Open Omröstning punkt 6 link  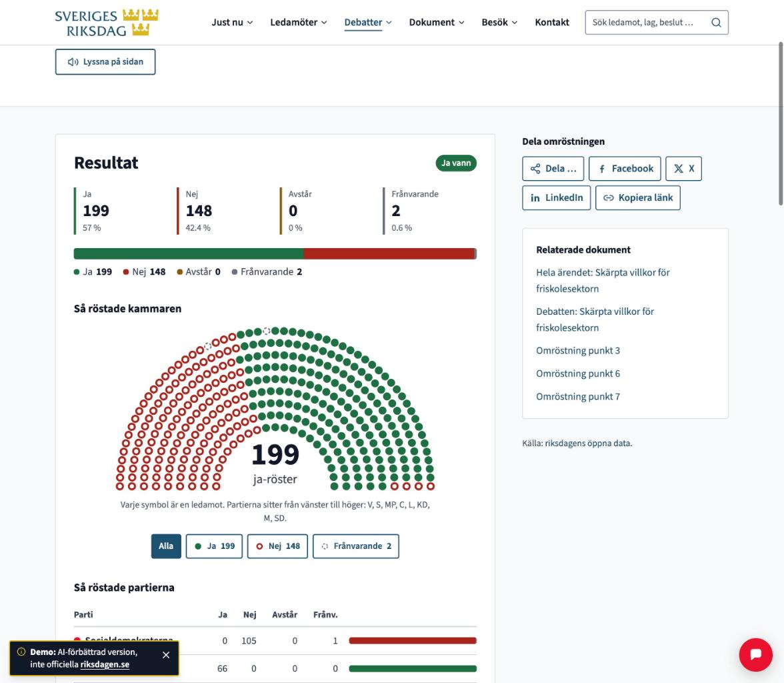(x=578, y=374)
